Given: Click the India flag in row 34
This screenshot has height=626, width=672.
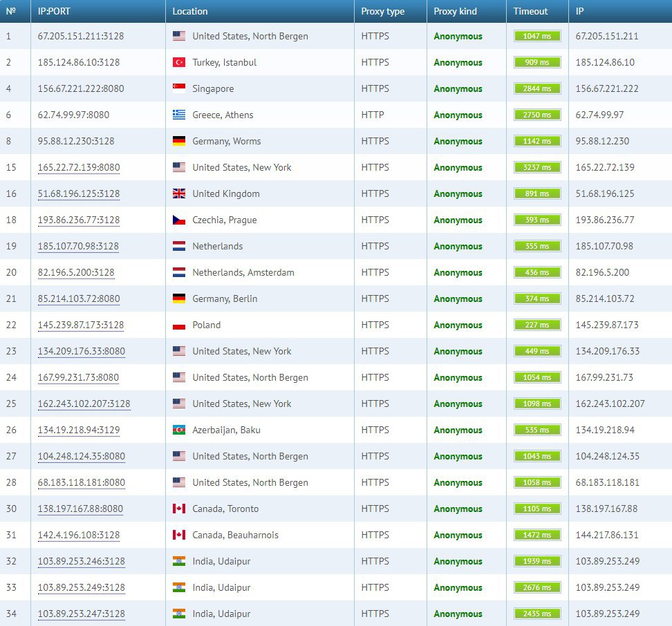Looking at the screenshot, I should [x=178, y=614].
